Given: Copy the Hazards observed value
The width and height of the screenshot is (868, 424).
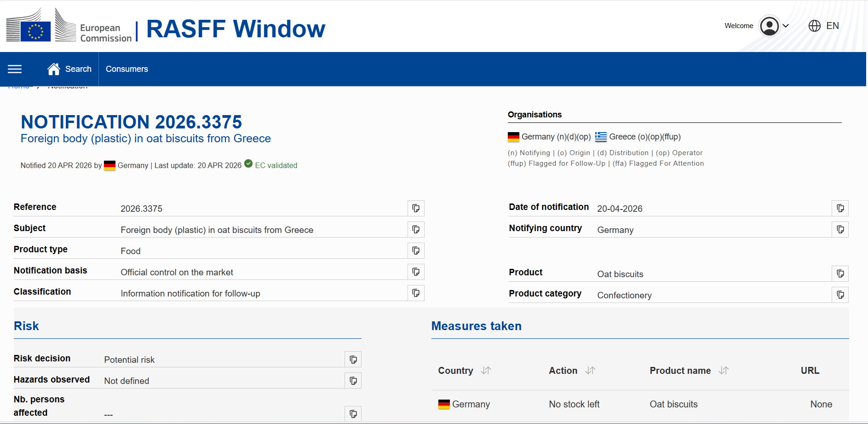Looking at the screenshot, I should pyautogui.click(x=353, y=381).
